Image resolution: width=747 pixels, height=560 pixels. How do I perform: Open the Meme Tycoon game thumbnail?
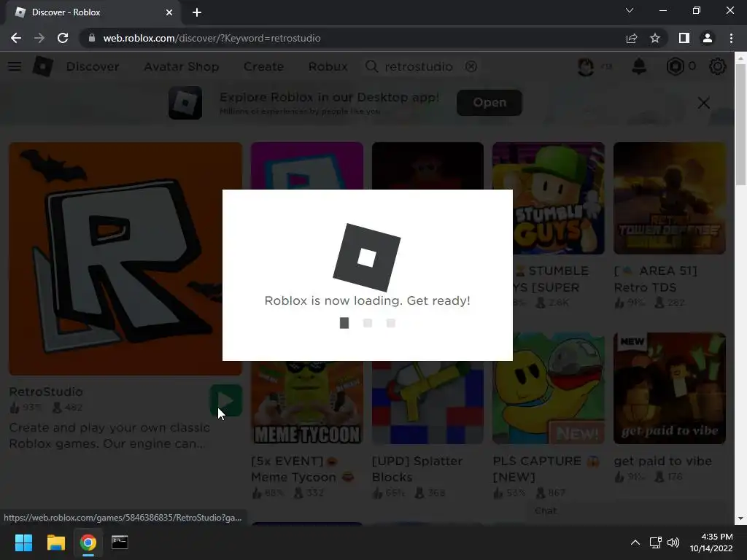point(307,402)
